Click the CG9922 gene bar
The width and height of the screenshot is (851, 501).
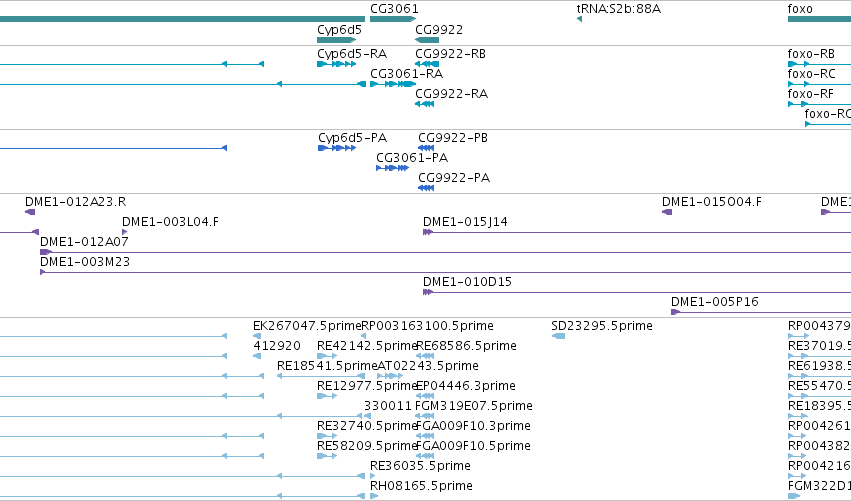pos(427,40)
